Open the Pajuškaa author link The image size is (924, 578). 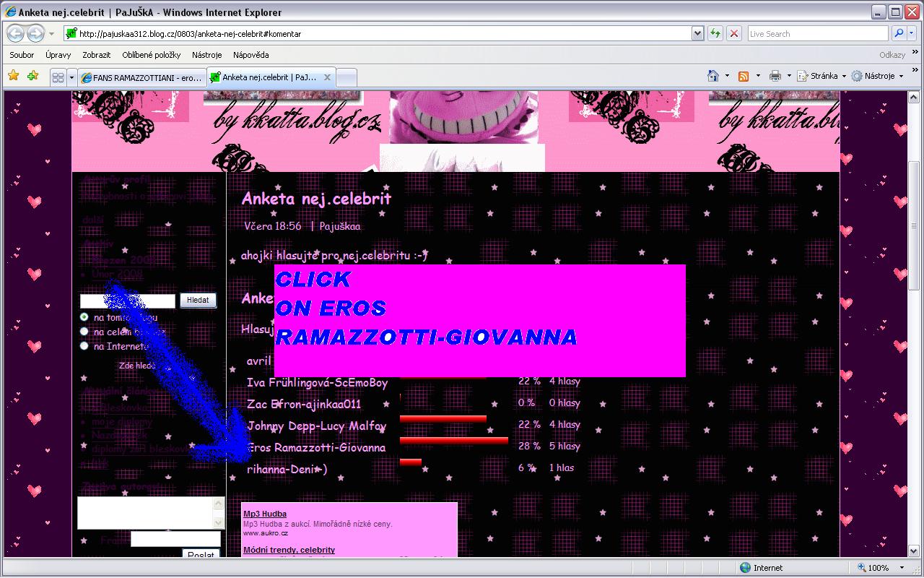coord(340,226)
